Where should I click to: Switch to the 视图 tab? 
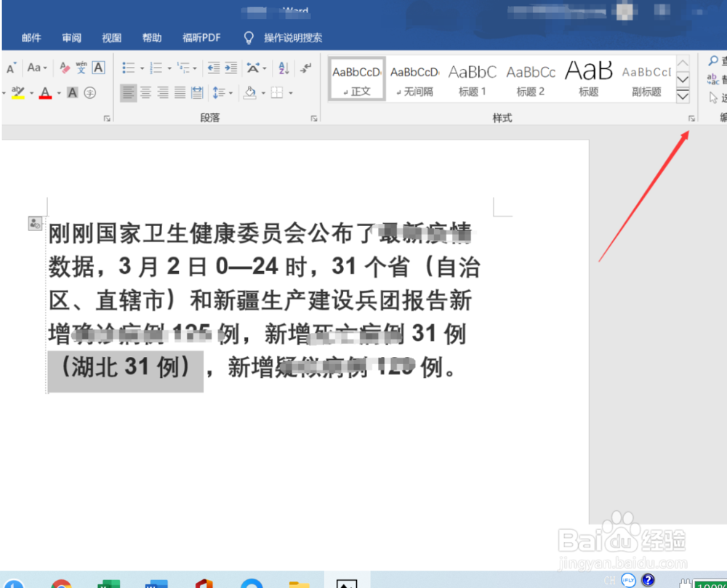pos(111,38)
